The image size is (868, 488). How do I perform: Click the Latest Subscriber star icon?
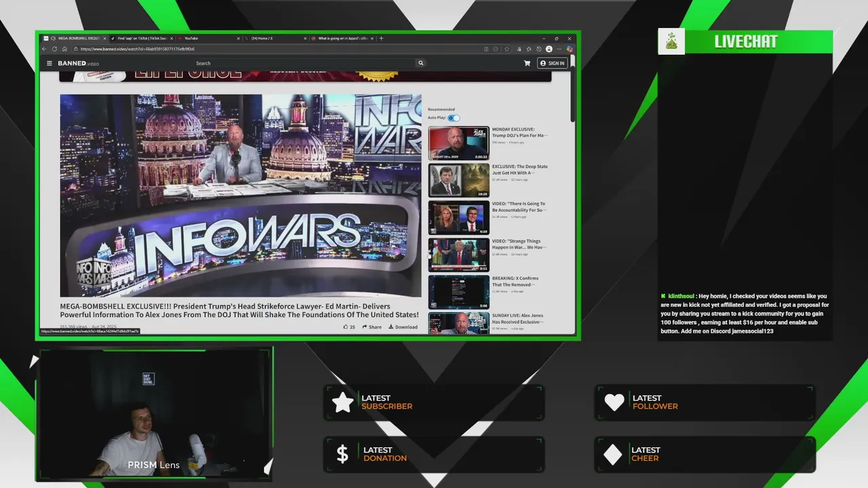(343, 402)
